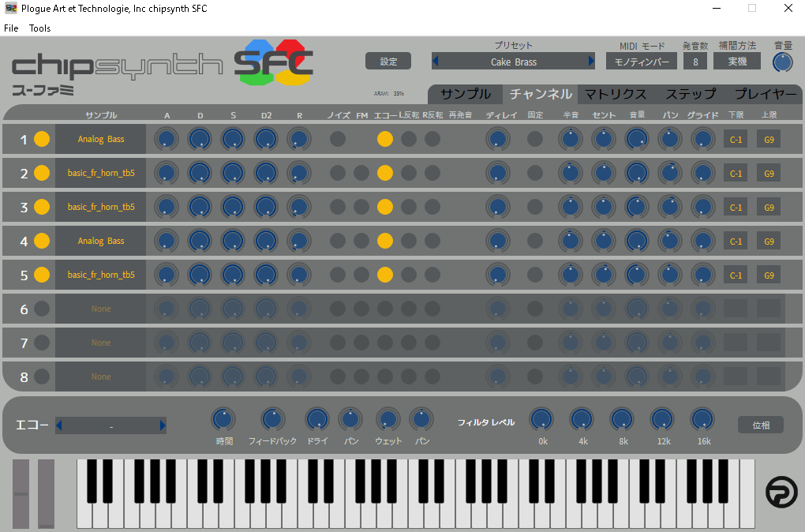Open the Cake Brass preset list

pyautogui.click(x=514, y=62)
